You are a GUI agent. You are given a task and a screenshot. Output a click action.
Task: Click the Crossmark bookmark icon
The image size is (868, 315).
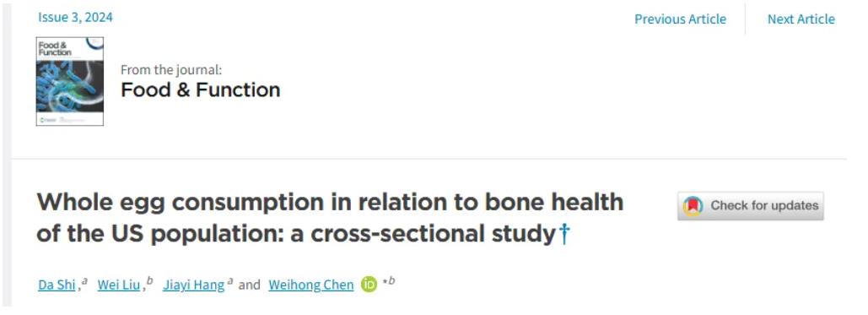[x=693, y=206]
